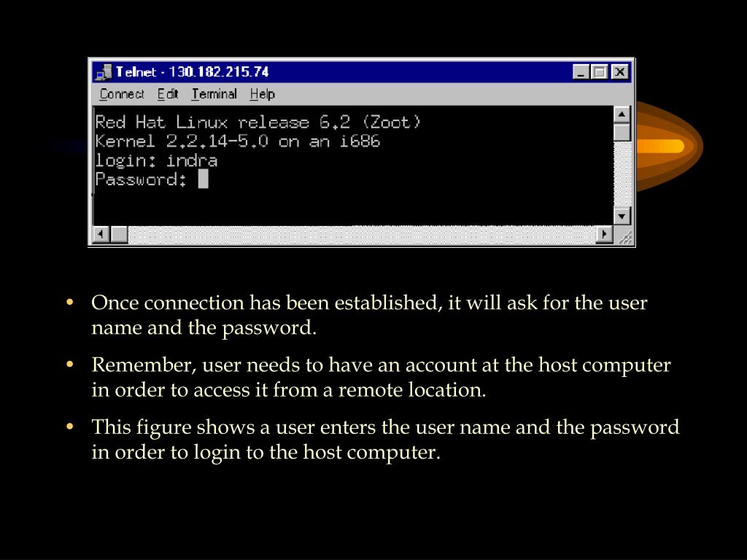Click the 'login: indra' line
Image resolution: width=747 pixels, height=560 pixels.
pyautogui.click(x=157, y=161)
